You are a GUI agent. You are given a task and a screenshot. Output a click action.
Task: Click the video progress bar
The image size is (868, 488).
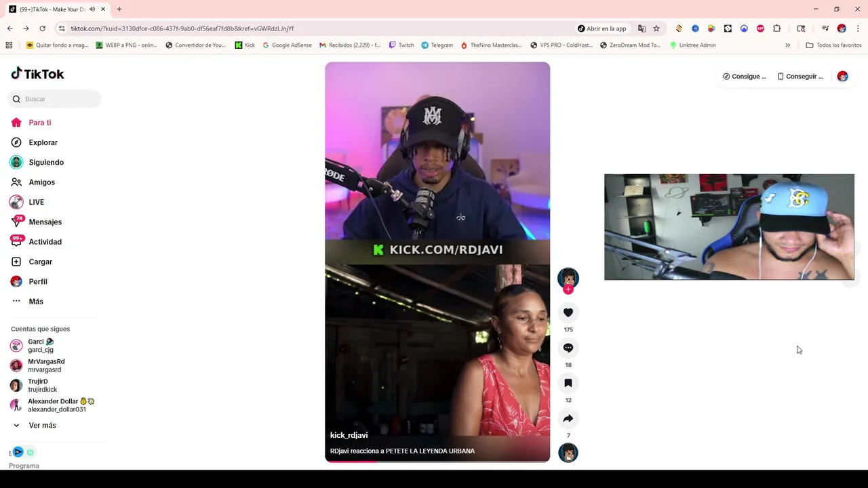click(437, 462)
